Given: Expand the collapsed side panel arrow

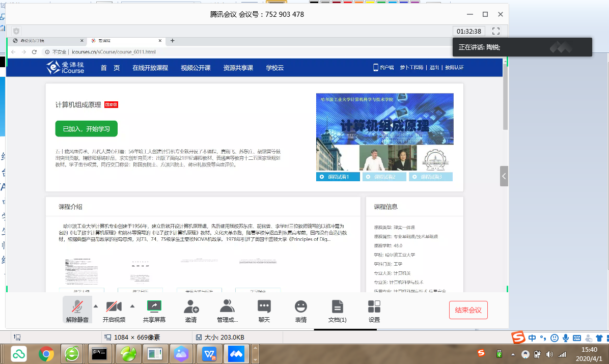Looking at the screenshot, I should 504,176.
